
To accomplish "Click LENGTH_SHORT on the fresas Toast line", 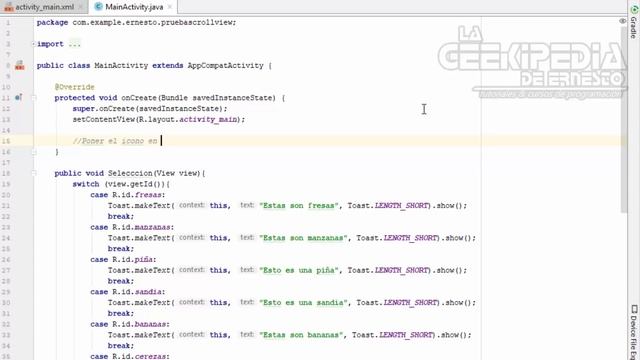I will [401, 206].
